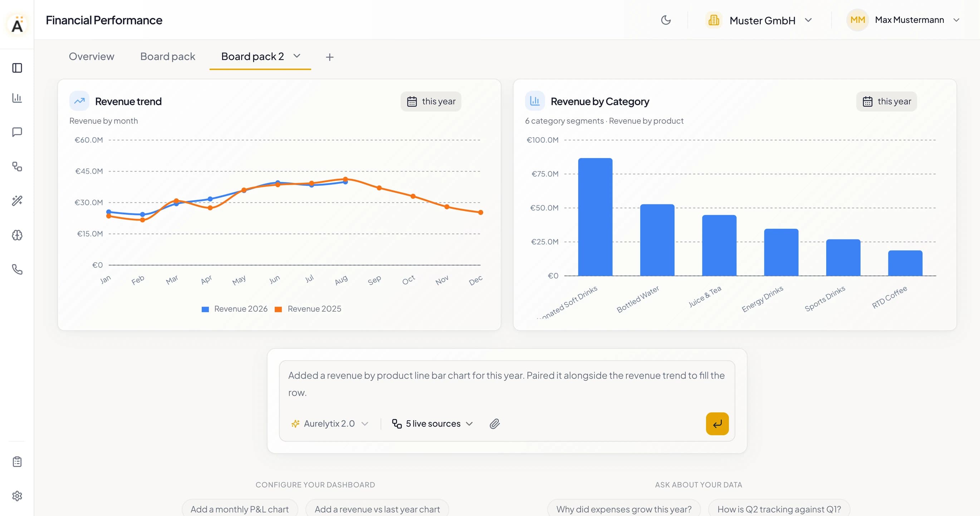This screenshot has width=980, height=516.
Task: Change Revenue by Category 'this year' range
Action: (886, 101)
